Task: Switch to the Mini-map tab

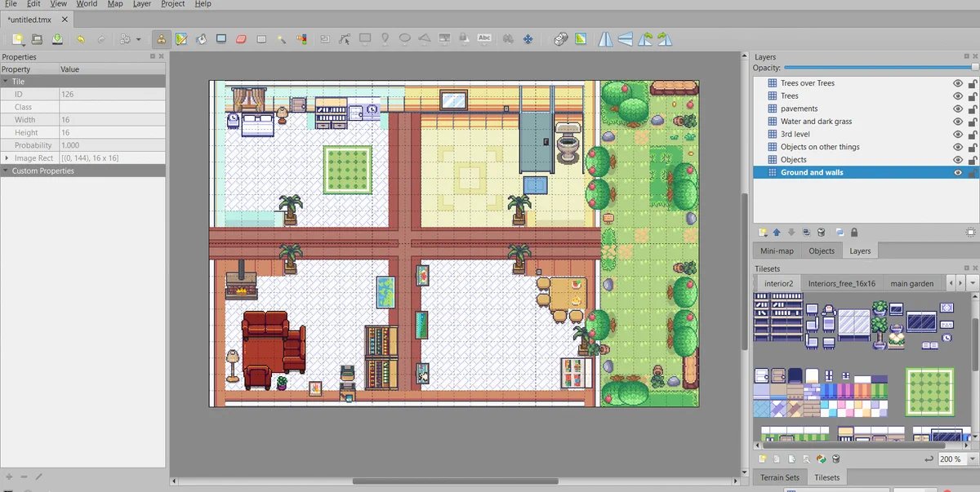Action: point(777,250)
